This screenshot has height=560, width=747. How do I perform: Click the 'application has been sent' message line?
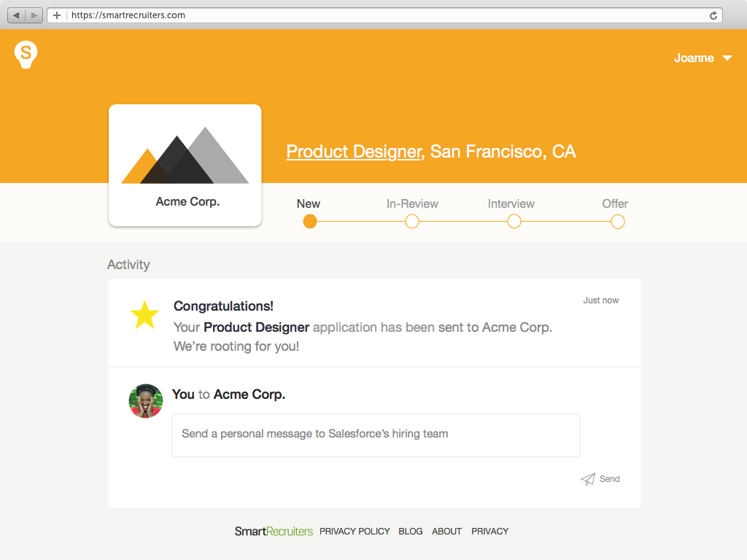coord(363,327)
